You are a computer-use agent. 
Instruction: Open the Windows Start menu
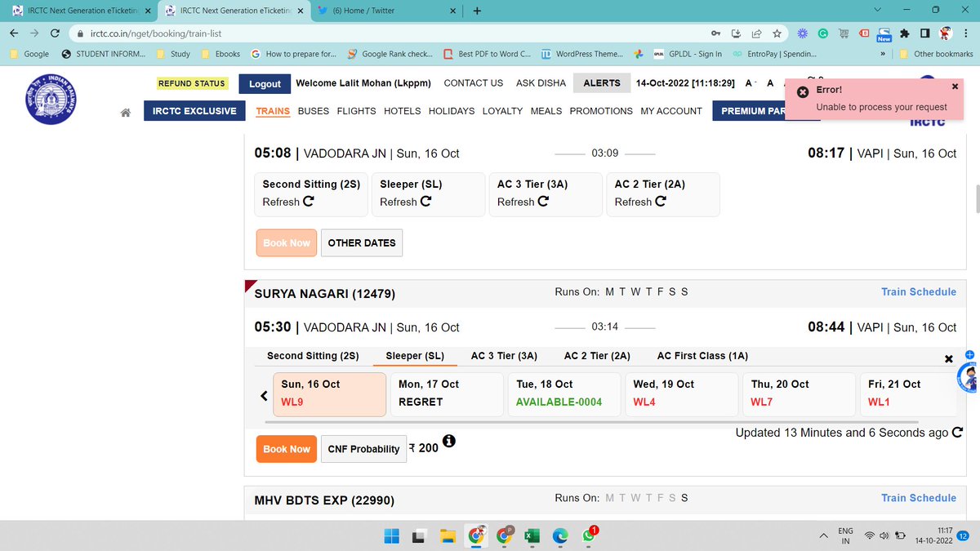tap(392, 535)
